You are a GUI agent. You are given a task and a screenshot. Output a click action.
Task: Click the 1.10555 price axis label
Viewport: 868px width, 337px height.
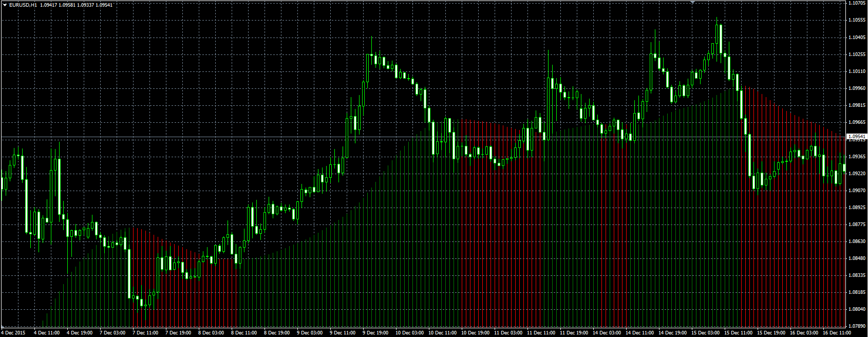point(856,20)
